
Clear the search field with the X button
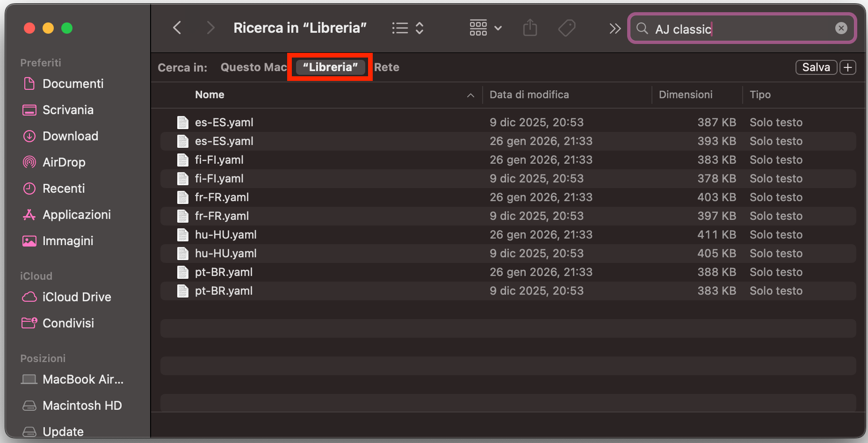(x=841, y=28)
